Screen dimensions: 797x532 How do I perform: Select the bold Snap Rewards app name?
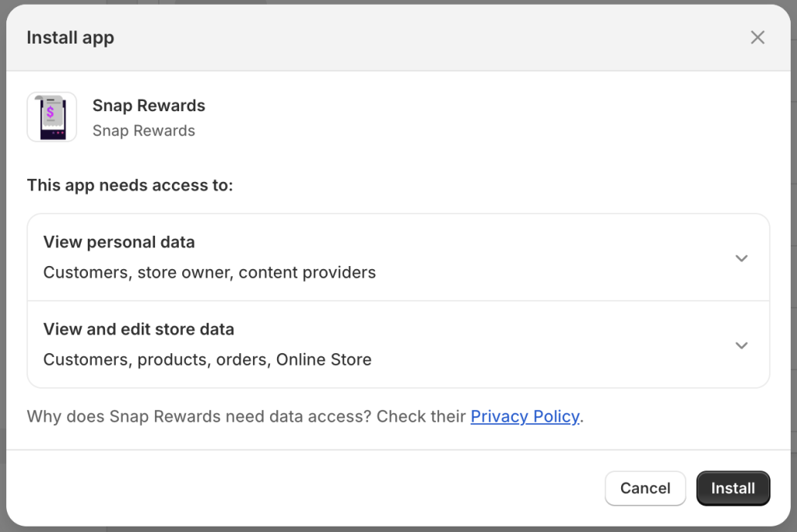[x=149, y=105]
